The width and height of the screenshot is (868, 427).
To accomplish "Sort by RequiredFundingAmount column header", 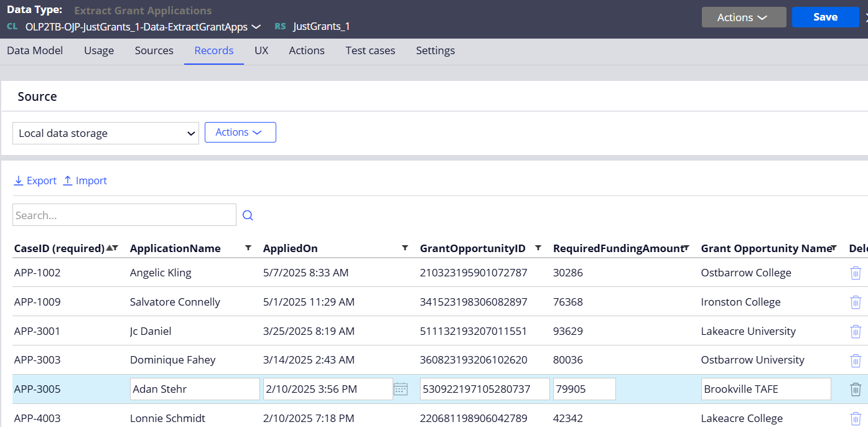I will point(618,248).
